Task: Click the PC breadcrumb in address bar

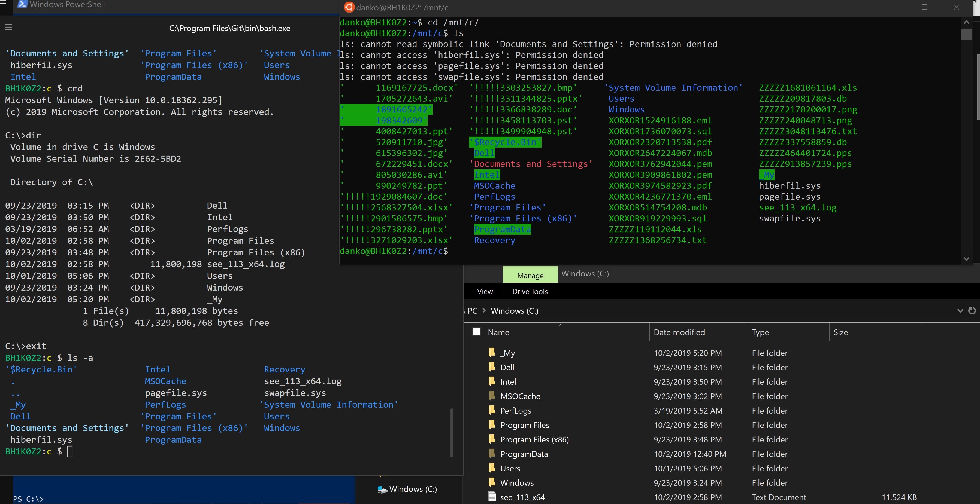Action: pyautogui.click(x=472, y=311)
